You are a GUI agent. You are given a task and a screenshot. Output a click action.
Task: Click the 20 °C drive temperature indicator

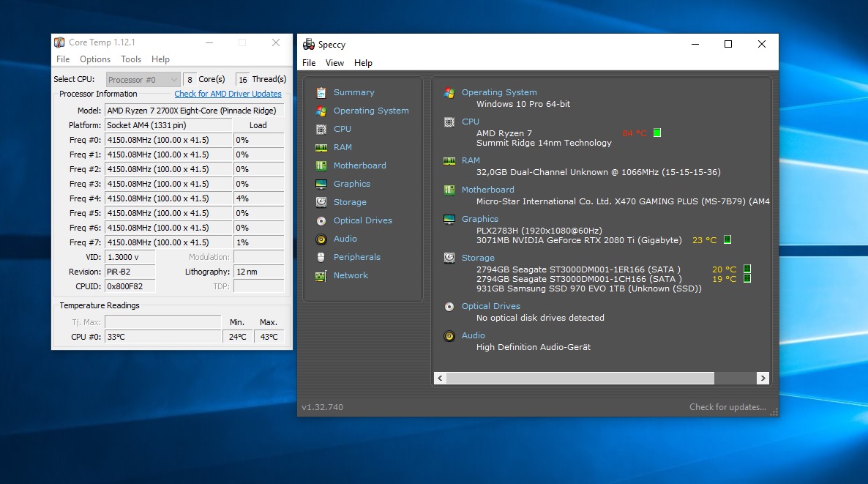747,269
